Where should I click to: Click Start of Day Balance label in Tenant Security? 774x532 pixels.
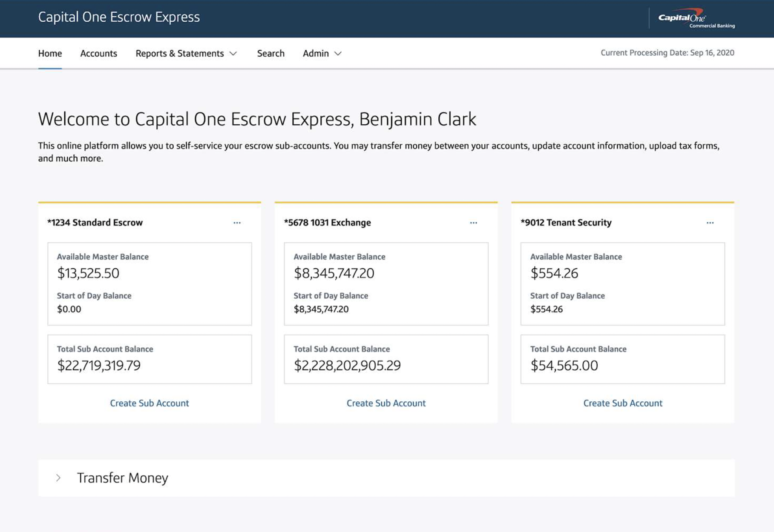click(x=567, y=296)
